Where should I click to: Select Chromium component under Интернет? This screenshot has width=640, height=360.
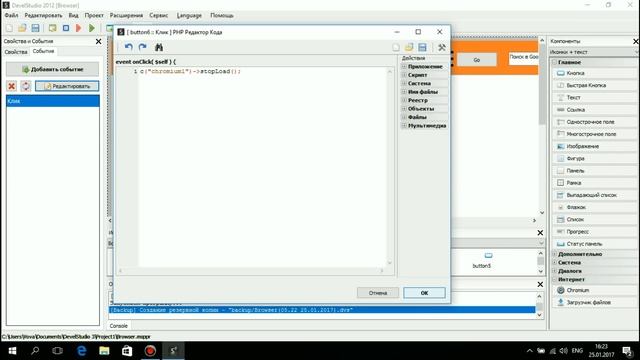pos(594,290)
